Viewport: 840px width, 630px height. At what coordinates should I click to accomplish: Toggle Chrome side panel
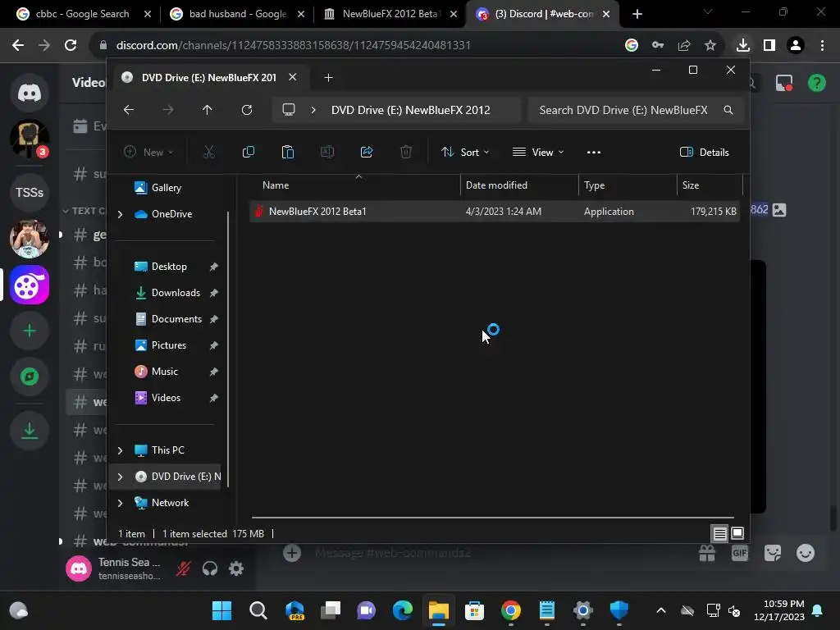[x=769, y=45]
